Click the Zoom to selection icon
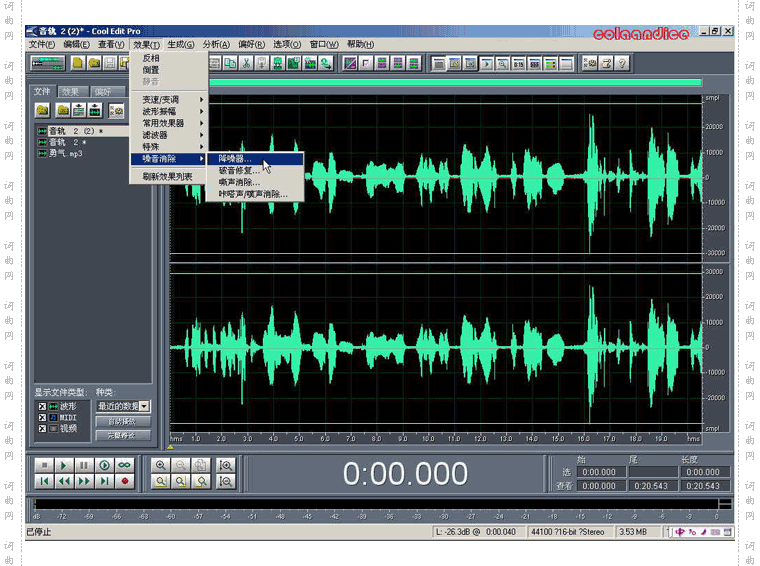 point(161,481)
